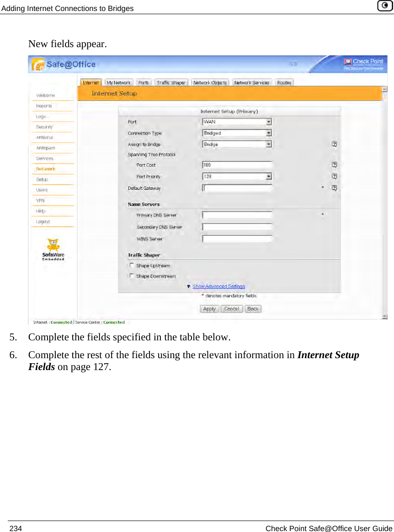The height and width of the screenshot is (532, 394).
Task: Click the Default Gateway input field
Action: tap(237, 188)
